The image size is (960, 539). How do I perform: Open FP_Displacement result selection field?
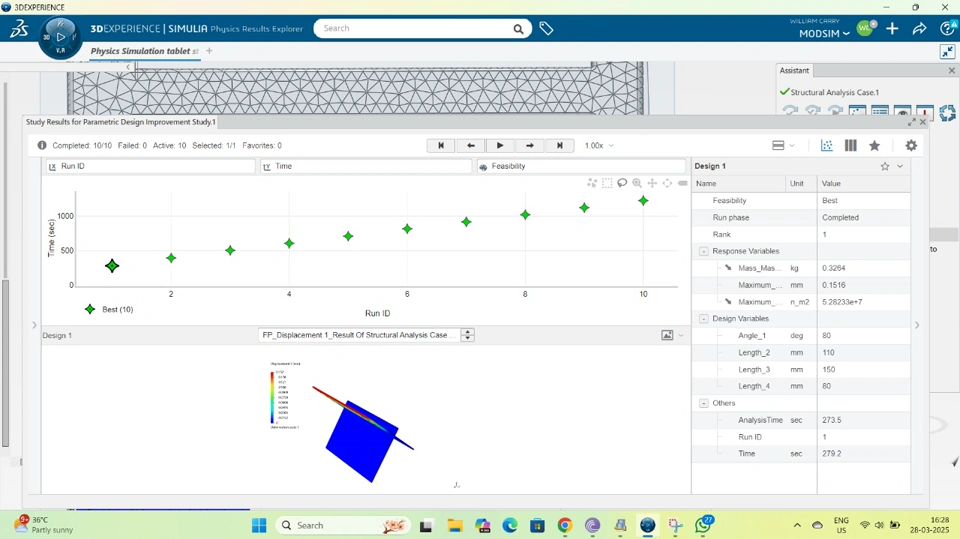pyautogui.click(x=359, y=335)
